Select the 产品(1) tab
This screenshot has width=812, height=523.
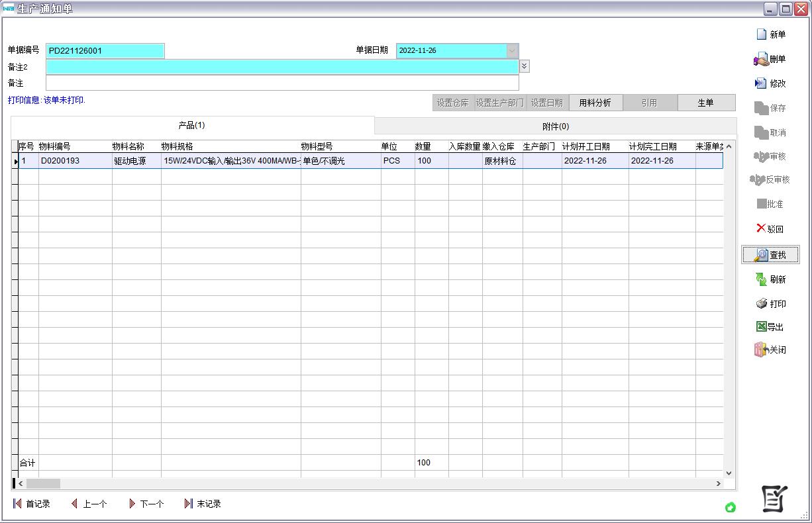click(x=192, y=125)
